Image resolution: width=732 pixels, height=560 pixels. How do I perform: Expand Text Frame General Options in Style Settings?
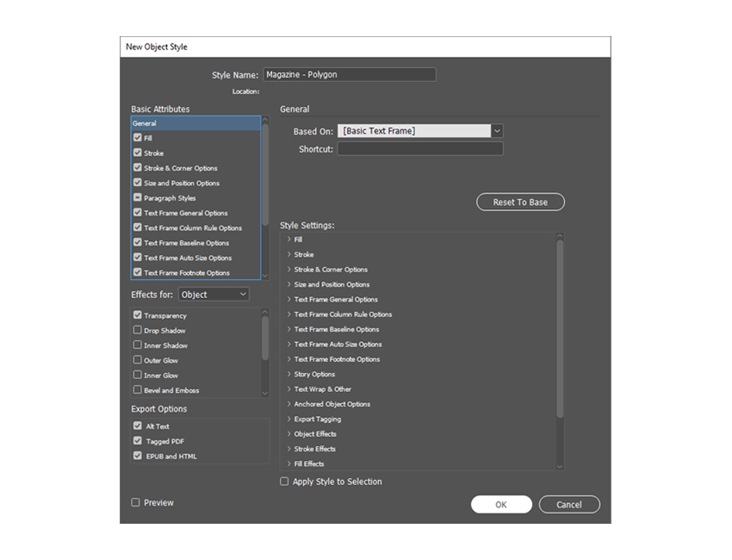click(289, 299)
